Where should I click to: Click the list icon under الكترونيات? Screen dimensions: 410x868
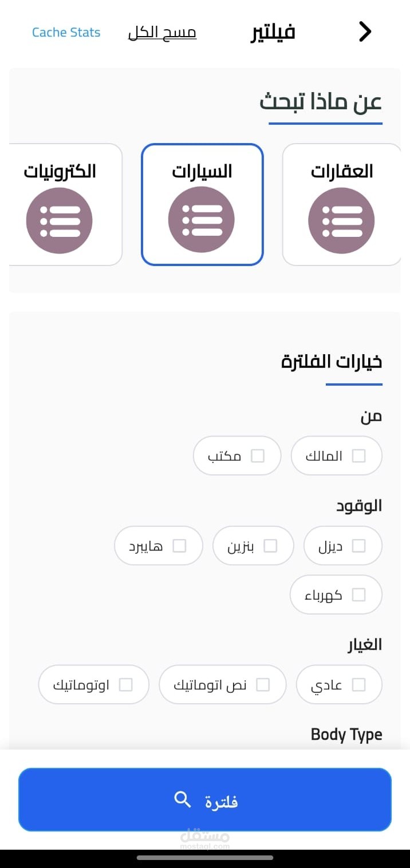(60, 221)
